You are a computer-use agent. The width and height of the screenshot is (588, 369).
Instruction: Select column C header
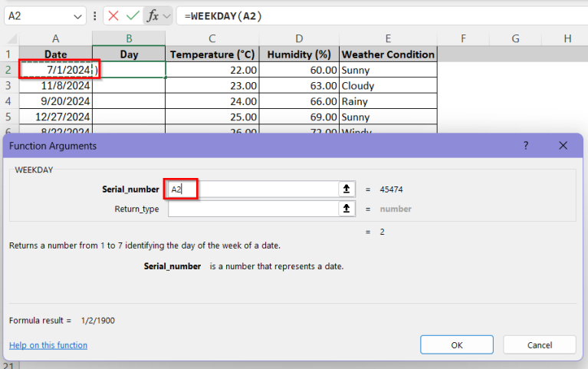(x=212, y=38)
